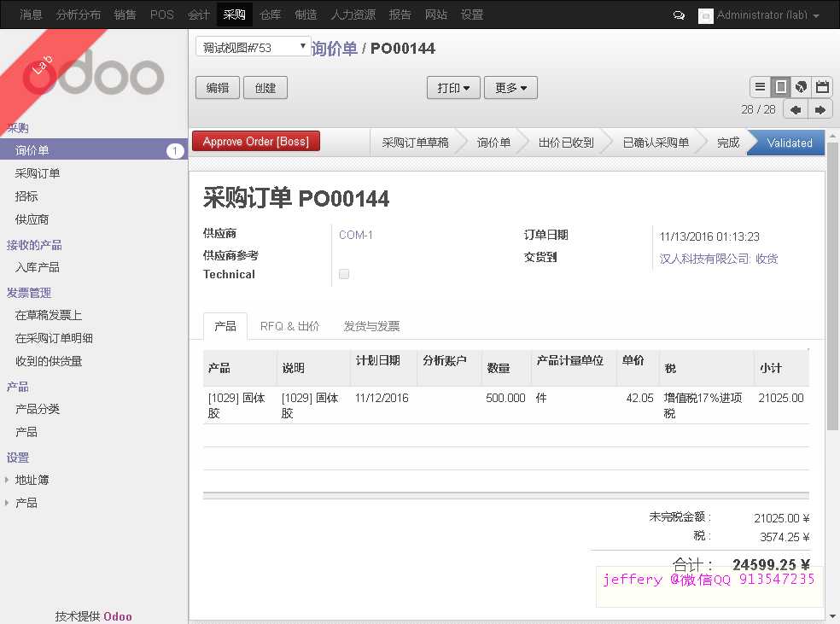Open the 仓库 top menu
840x624 pixels.
tap(270, 15)
